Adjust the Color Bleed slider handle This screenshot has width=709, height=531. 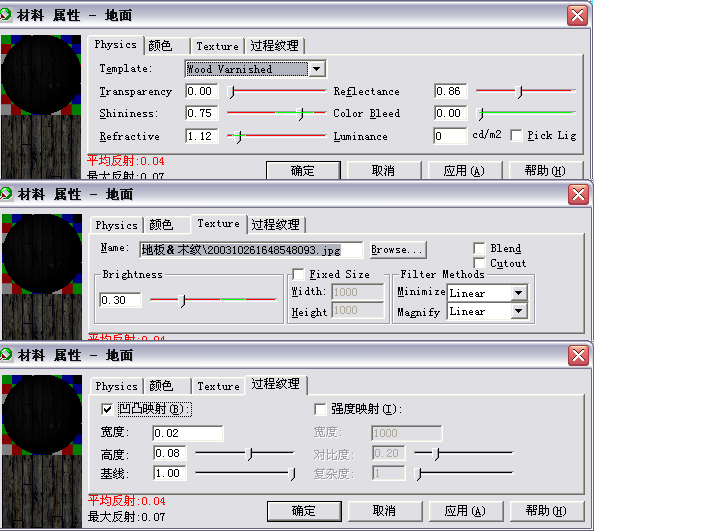pos(481,114)
